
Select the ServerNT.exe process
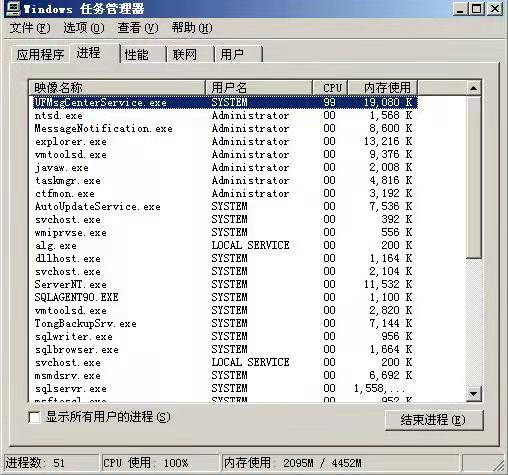click(223, 284)
